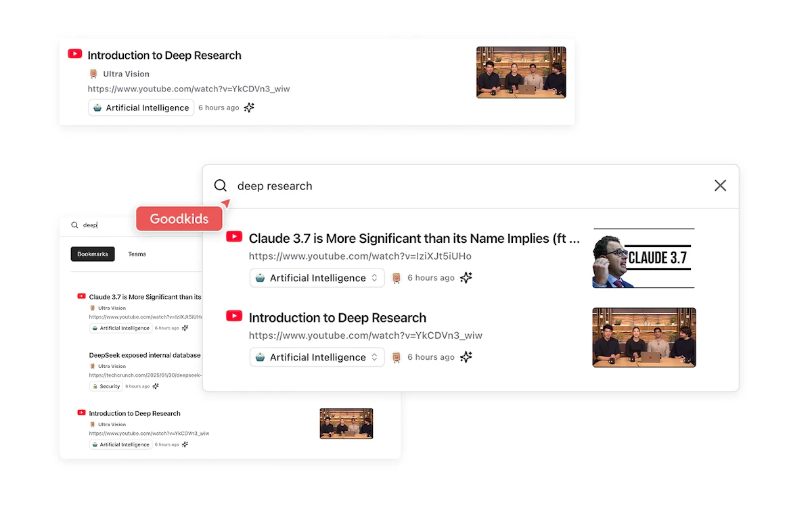The image size is (812, 510).
Task: Open the YkCDVn3_wiw URL in the search popup
Action: (x=365, y=335)
